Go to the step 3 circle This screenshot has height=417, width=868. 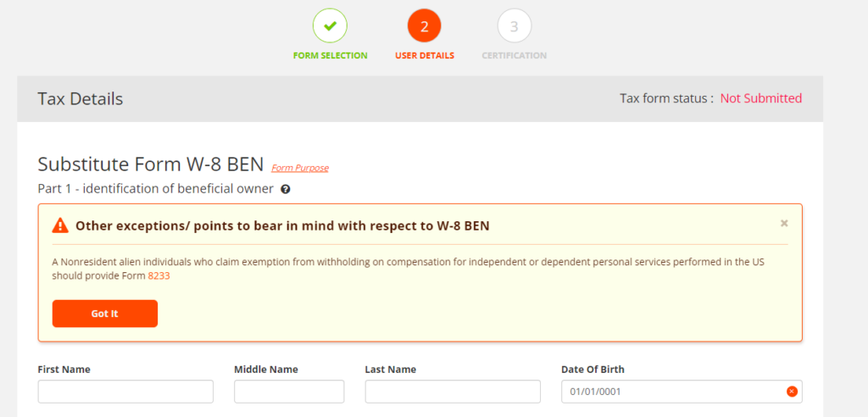[x=515, y=25]
